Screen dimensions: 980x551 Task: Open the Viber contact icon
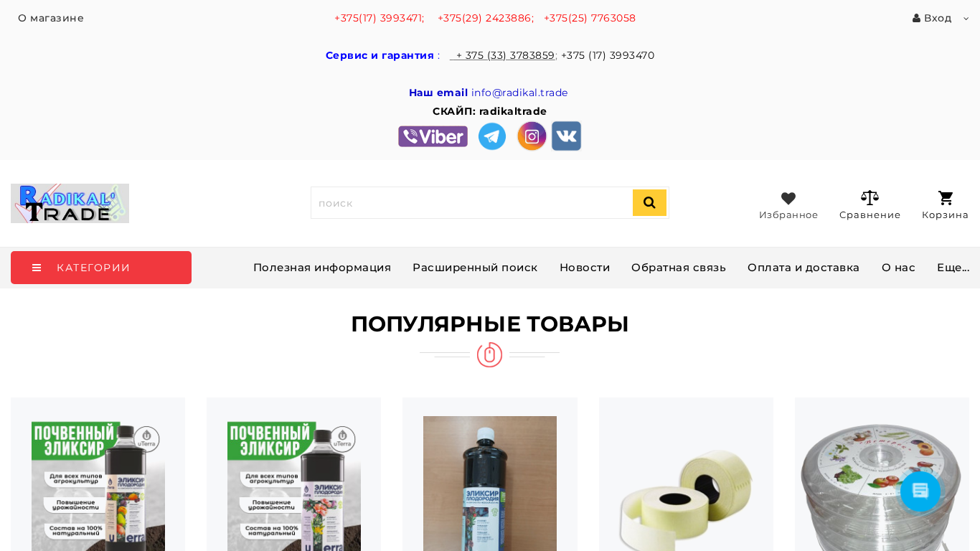tap(433, 136)
